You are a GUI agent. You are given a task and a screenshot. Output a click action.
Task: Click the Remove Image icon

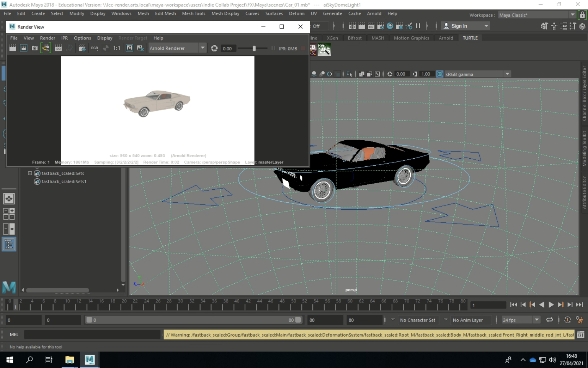140,48
